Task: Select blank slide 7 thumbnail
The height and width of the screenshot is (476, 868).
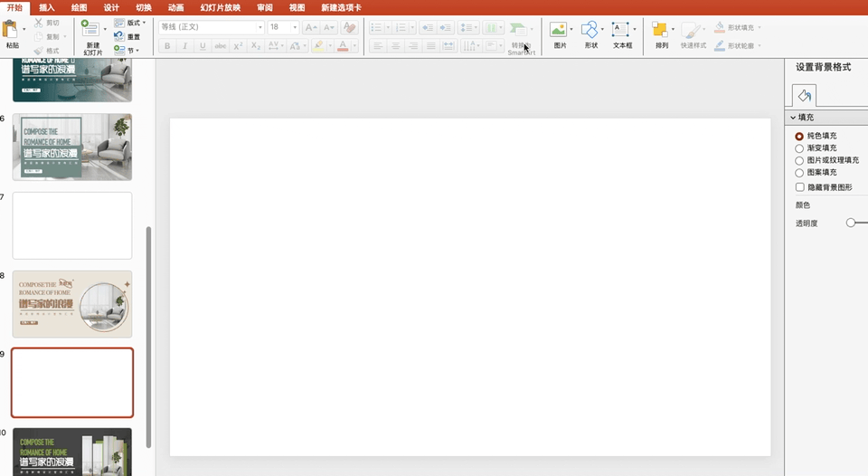Action: pyautogui.click(x=72, y=225)
